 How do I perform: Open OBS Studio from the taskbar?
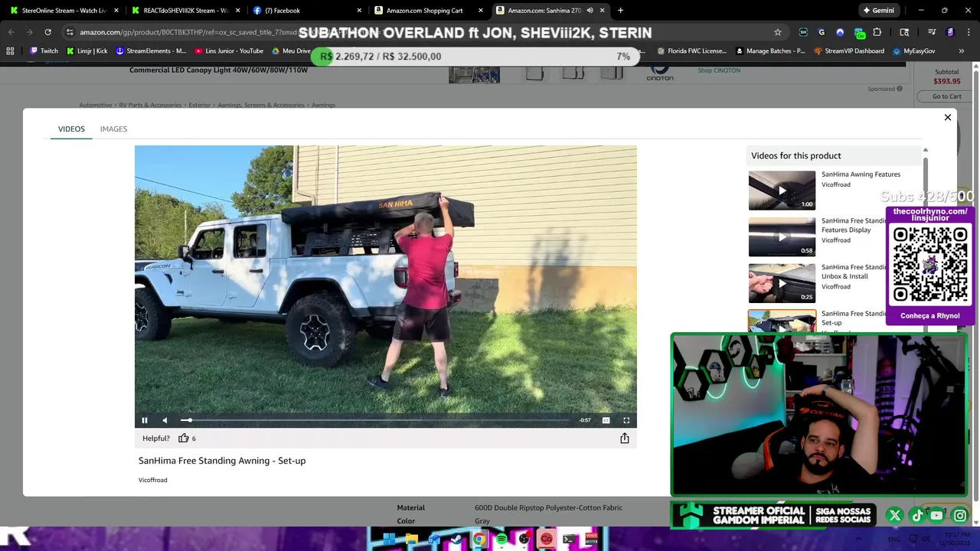pyautogui.click(x=524, y=540)
